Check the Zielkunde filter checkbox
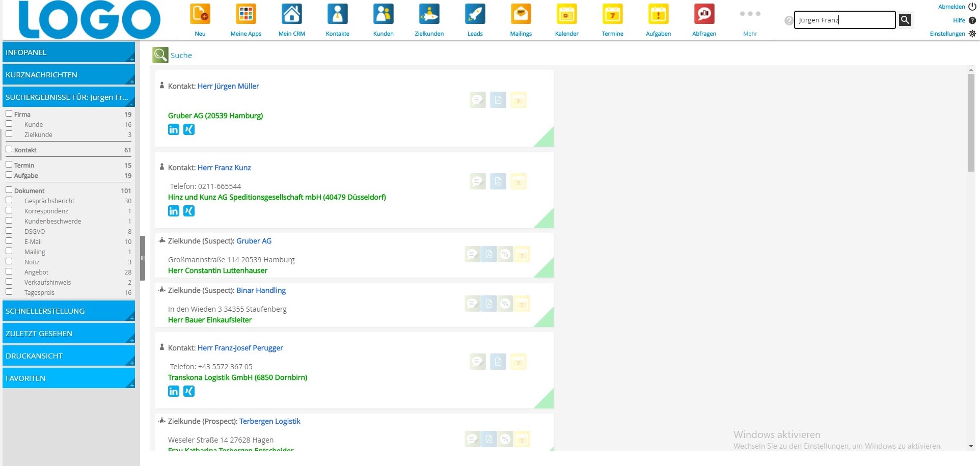980x466 pixels. point(9,134)
